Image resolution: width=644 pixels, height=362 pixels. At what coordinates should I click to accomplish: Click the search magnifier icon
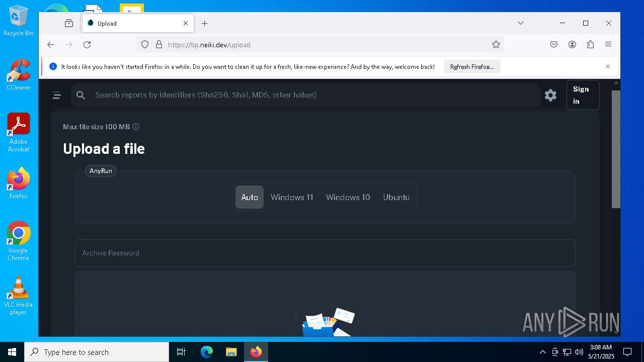pyautogui.click(x=81, y=95)
